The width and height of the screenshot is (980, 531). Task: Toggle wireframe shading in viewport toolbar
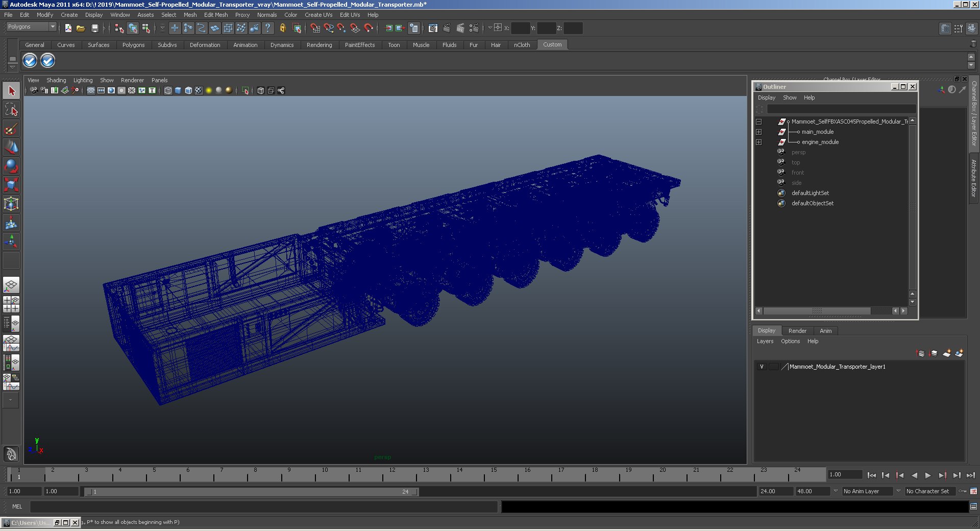pyautogui.click(x=168, y=90)
